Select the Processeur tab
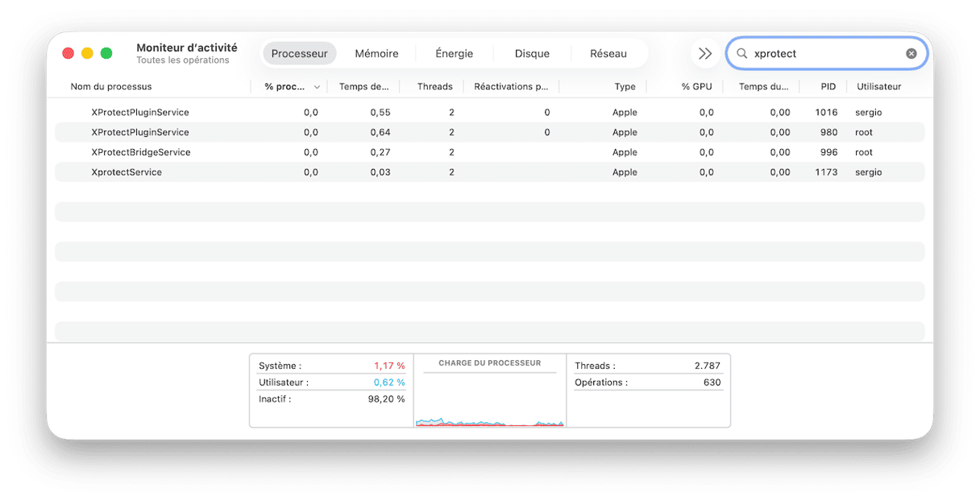980x501 pixels. click(299, 54)
